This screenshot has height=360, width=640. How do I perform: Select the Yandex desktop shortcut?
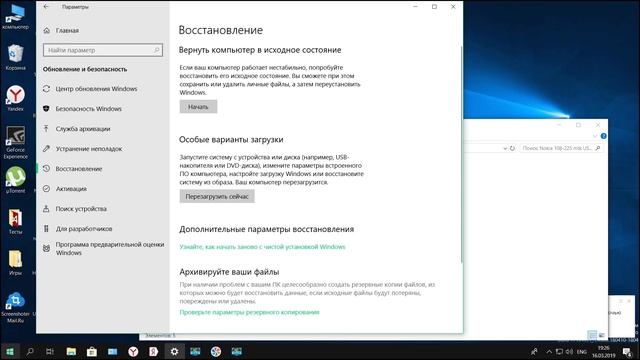[x=16, y=98]
